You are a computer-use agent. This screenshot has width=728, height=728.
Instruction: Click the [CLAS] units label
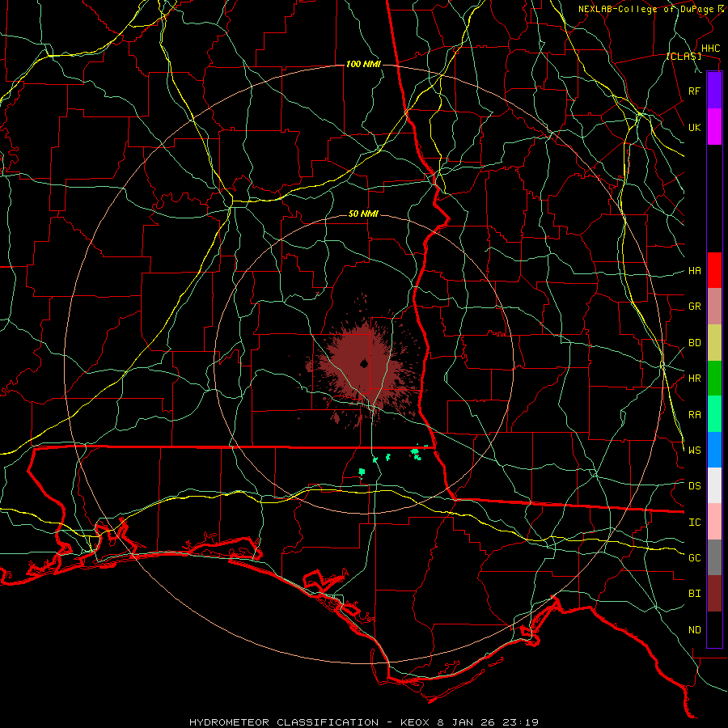point(684,57)
